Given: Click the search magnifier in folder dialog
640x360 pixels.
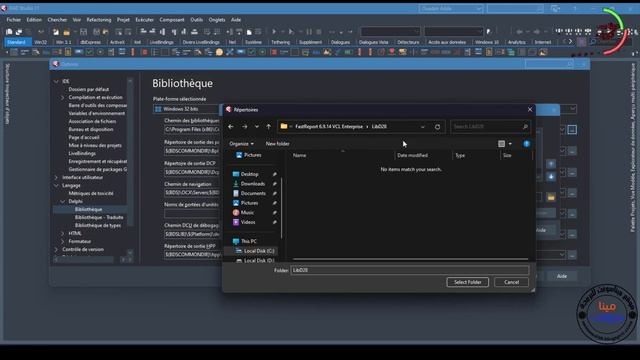Looking at the screenshot, I should [x=525, y=127].
